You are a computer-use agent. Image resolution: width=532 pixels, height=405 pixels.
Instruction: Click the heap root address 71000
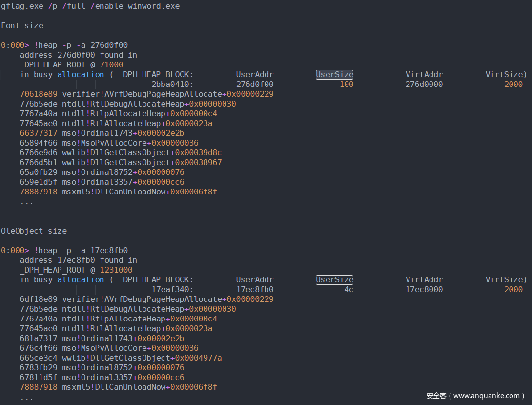pos(111,64)
